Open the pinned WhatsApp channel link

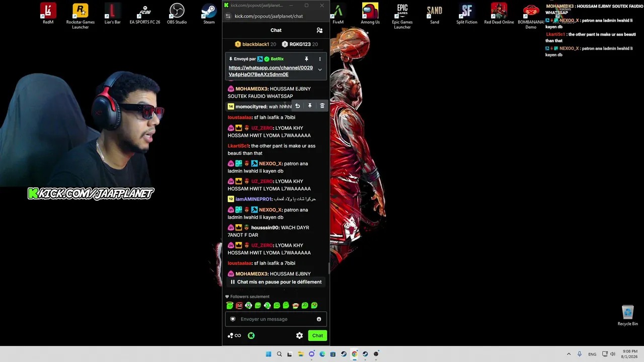click(271, 71)
